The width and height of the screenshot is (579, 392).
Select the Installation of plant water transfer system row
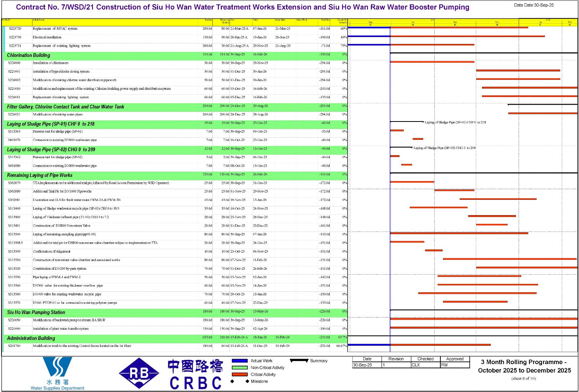pyautogui.click(x=176, y=329)
